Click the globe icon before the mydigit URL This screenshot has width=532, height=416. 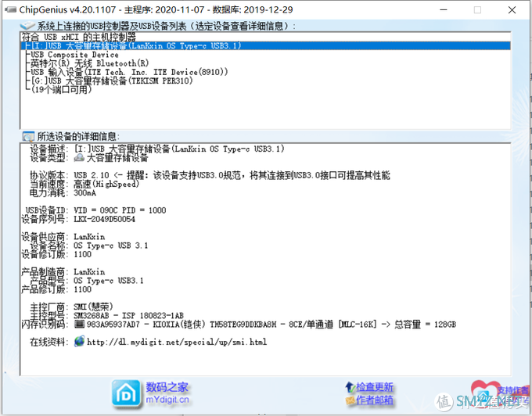point(79,342)
